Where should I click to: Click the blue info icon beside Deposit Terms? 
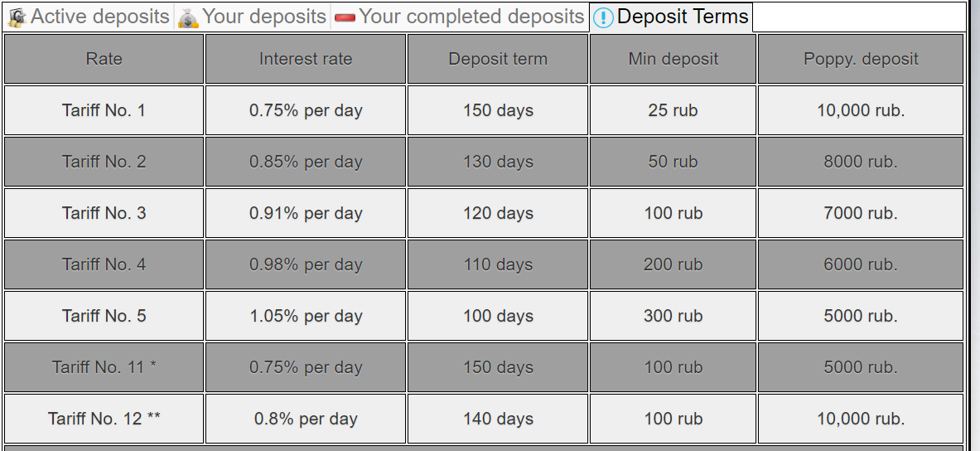point(603,17)
